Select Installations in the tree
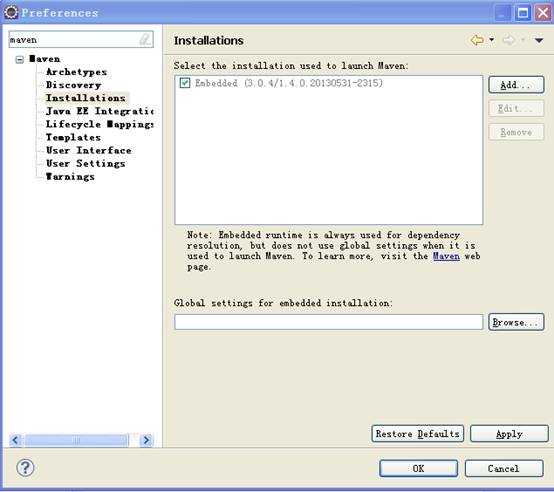Image resolution: width=554 pixels, height=492 pixels. pos(86,98)
